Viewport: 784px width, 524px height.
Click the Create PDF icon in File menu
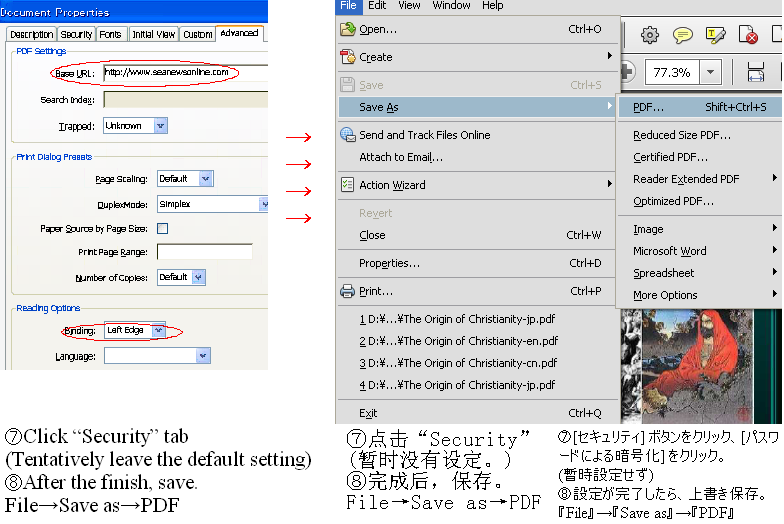pyautogui.click(x=348, y=57)
